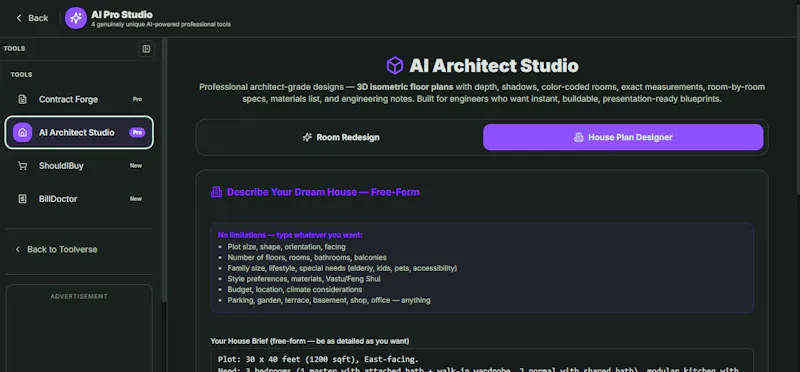This screenshot has height=372, width=800.
Task: Switch to the Room Redesign tab
Action: pyautogui.click(x=340, y=137)
